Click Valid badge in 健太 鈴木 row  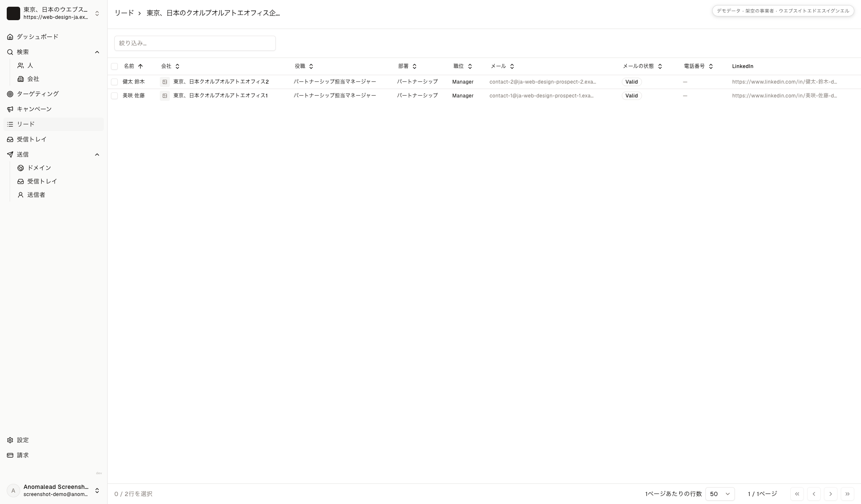coord(631,82)
